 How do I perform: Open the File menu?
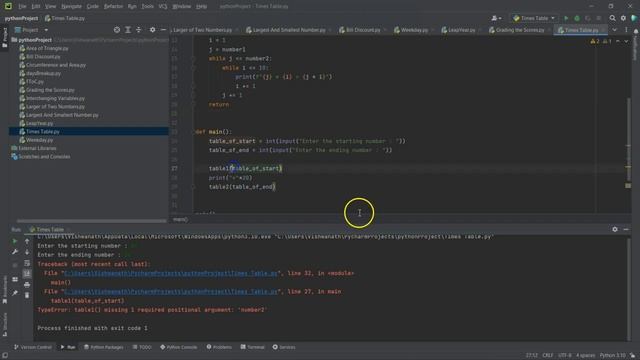point(22,6)
